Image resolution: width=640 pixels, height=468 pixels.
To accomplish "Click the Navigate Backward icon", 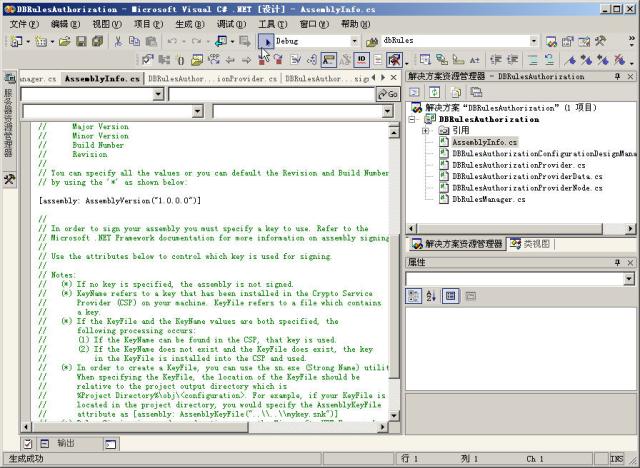I will click(x=221, y=41).
